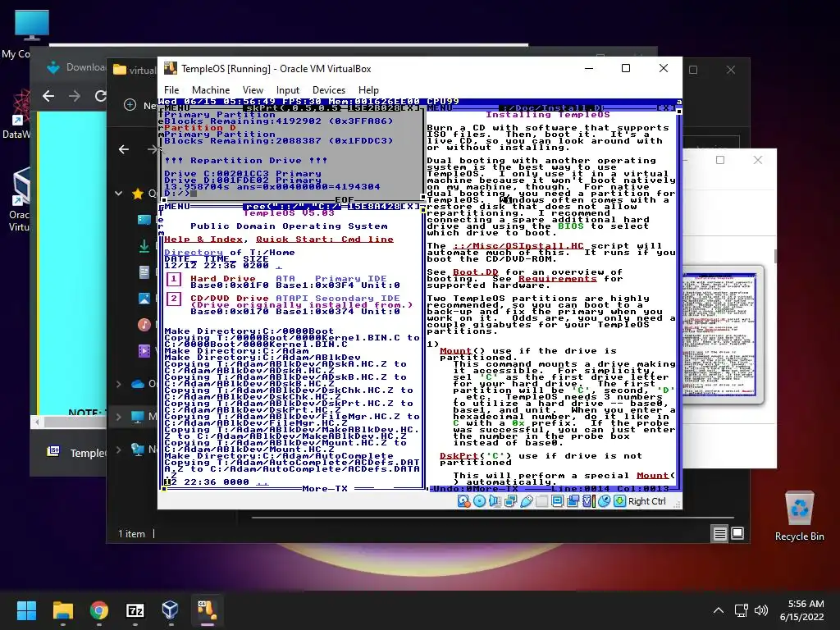Open the Boot.DD link
840x630 pixels.
pyautogui.click(x=476, y=272)
